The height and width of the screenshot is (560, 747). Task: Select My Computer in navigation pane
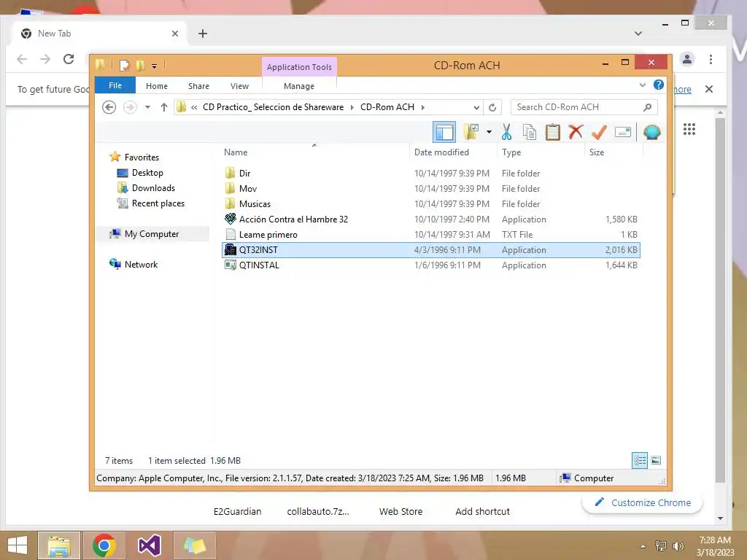(152, 234)
